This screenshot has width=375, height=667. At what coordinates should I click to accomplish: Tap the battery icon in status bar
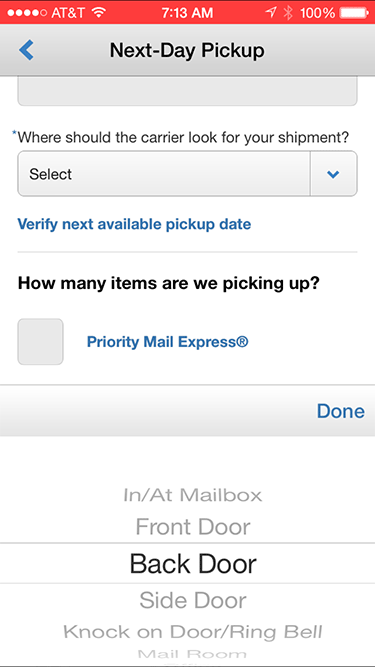coord(355,13)
